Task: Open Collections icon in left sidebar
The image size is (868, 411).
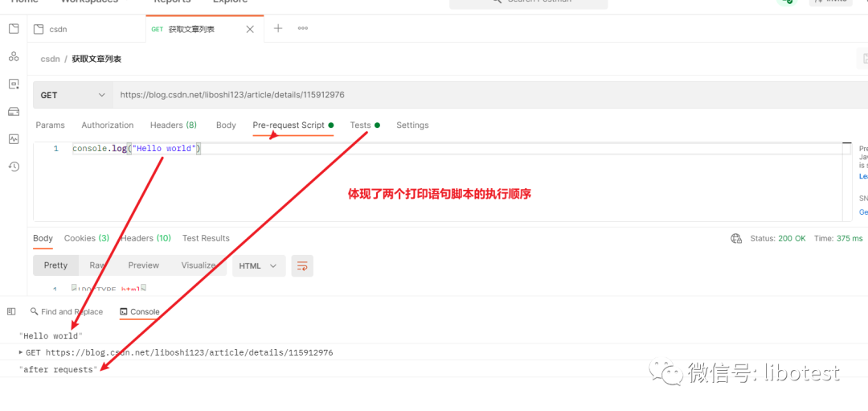Action: tap(14, 29)
